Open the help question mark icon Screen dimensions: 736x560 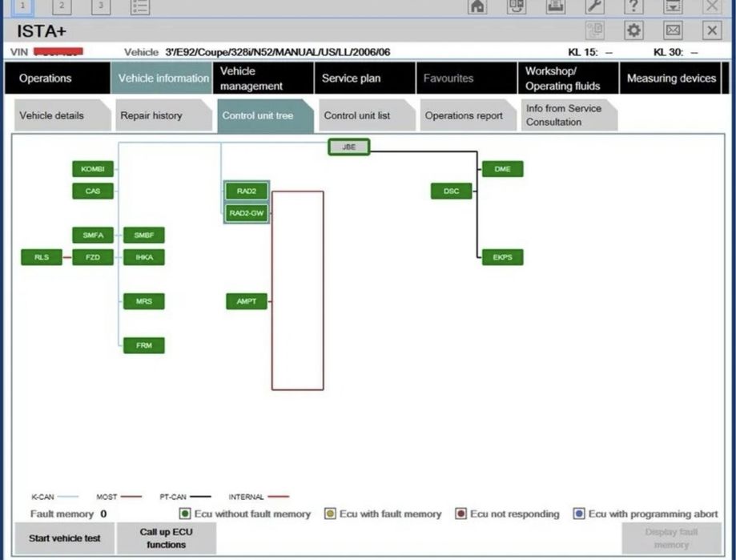click(633, 6)
